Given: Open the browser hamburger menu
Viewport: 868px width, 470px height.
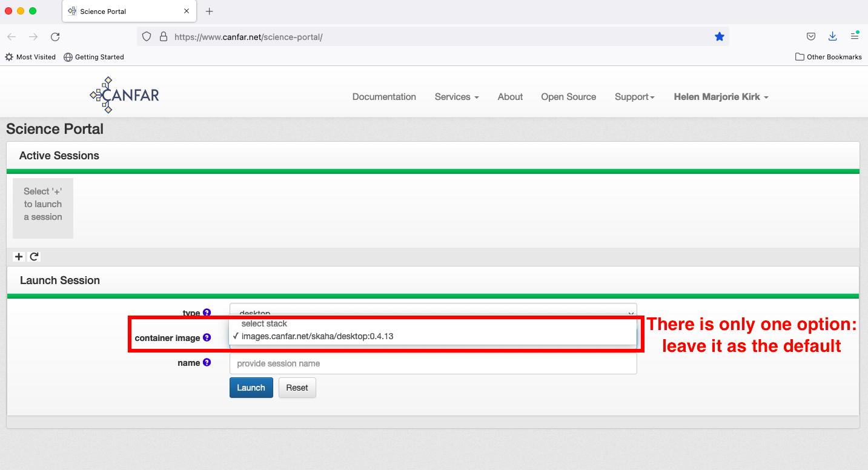Looking at the screenshot, I should [855, 36].
